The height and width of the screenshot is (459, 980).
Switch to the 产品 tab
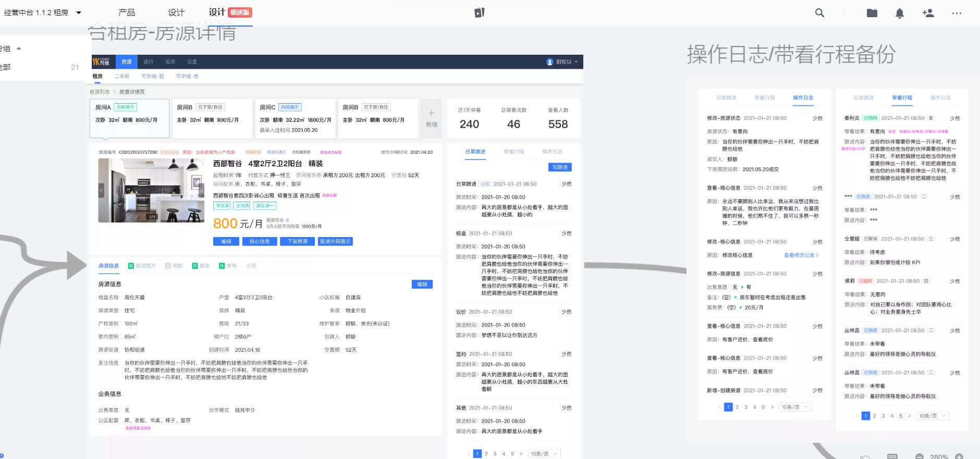pos(127,13)
